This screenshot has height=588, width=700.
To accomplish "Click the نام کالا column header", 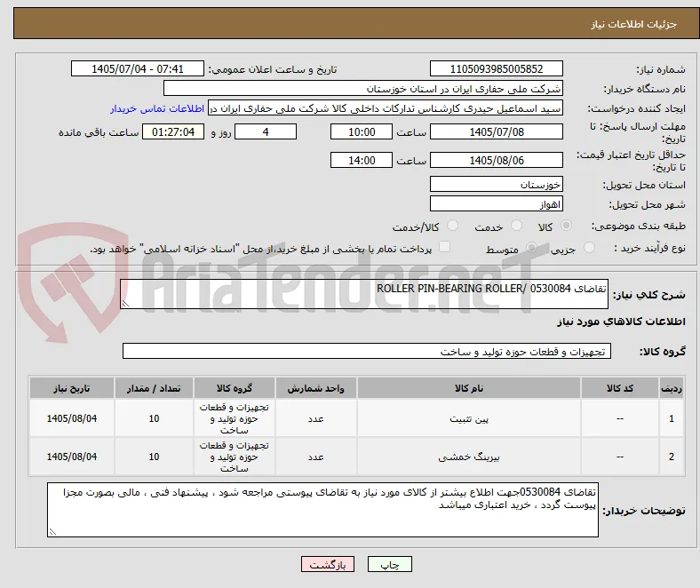I will [x=469, y=388].
